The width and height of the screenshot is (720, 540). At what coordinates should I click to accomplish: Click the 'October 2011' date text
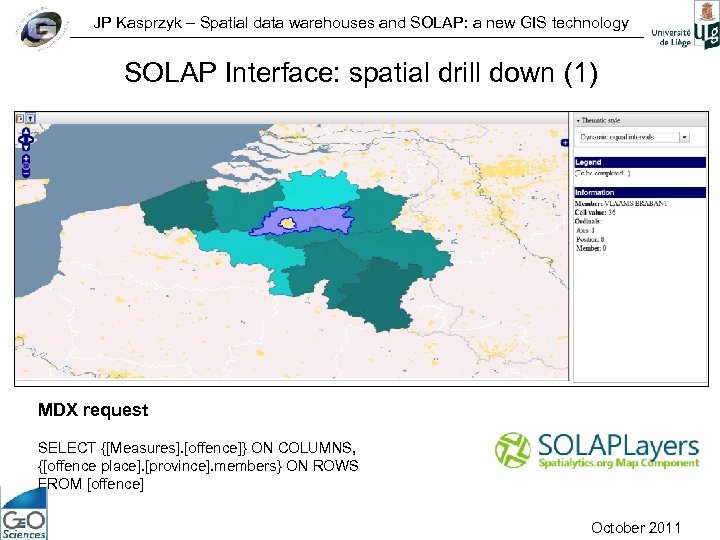(636, 527)
